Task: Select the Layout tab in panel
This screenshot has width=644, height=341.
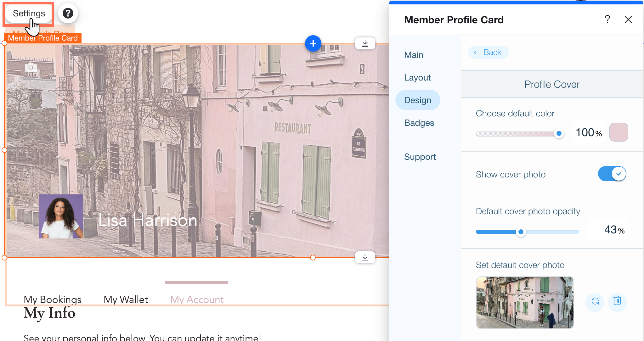Action: [x=418, y=77]
